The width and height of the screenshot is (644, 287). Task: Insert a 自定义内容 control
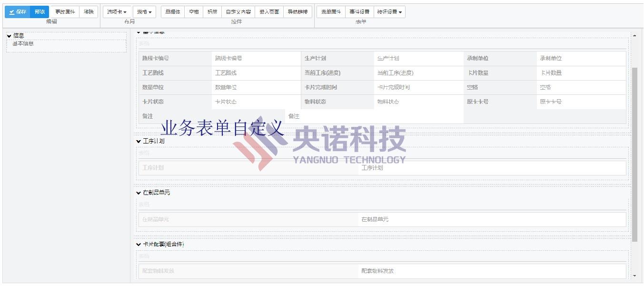point(238,12)
